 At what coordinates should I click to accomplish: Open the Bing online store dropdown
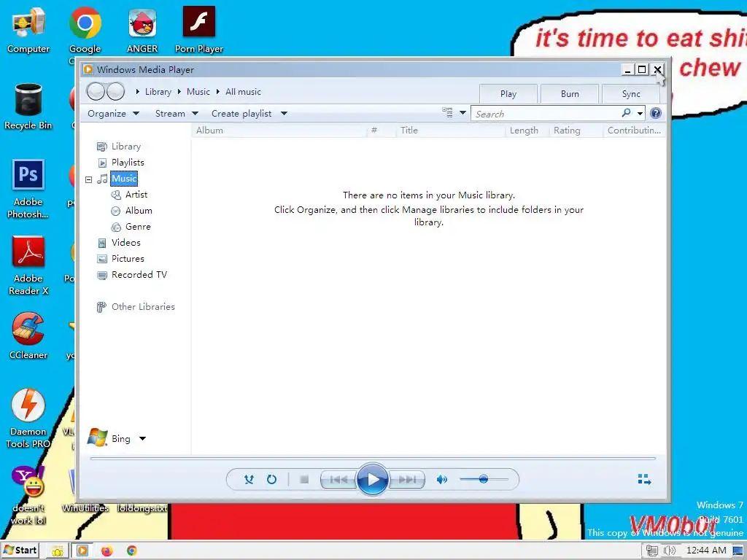(142, 438)
